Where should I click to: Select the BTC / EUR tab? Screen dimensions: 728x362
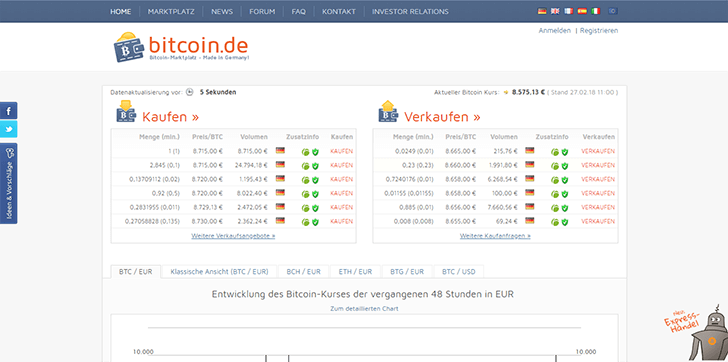pos(136,272)
